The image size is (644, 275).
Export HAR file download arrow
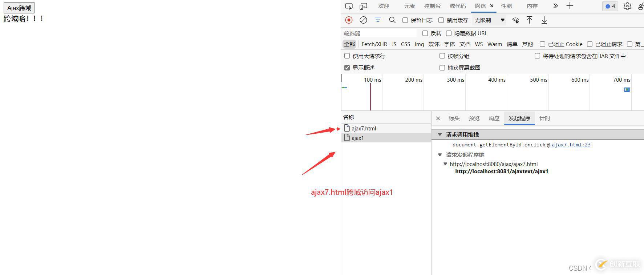tap(544, 20)
